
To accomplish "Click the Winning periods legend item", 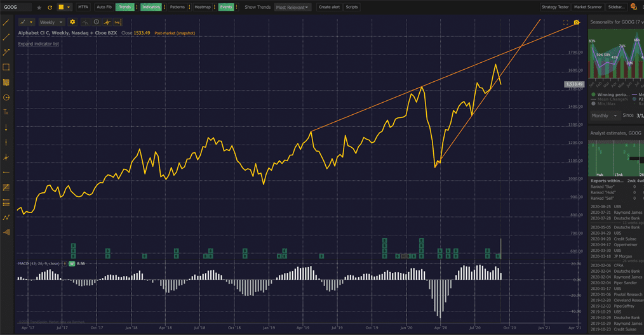I will click(611, 95).
